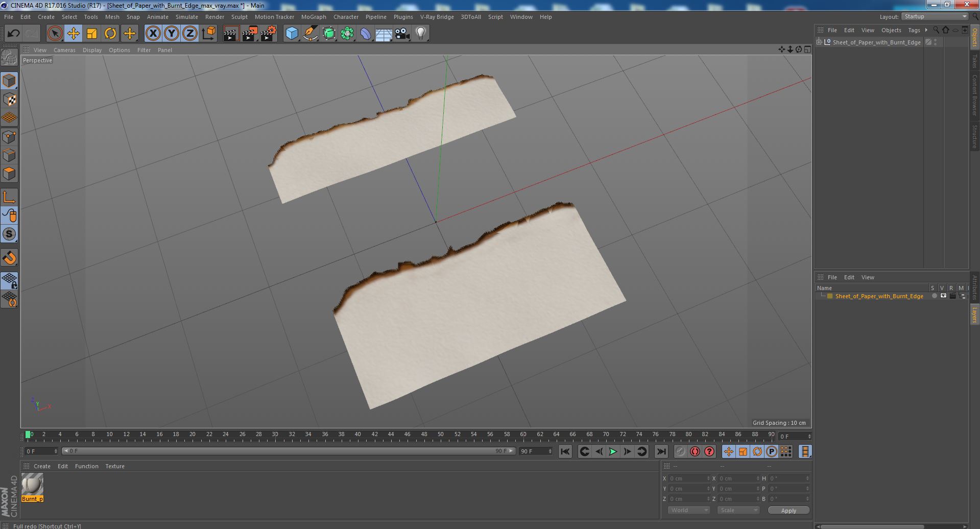This screenshot has height=529, width=980.
Task: Click the timeline range slider bar
Action: point(289,451)
